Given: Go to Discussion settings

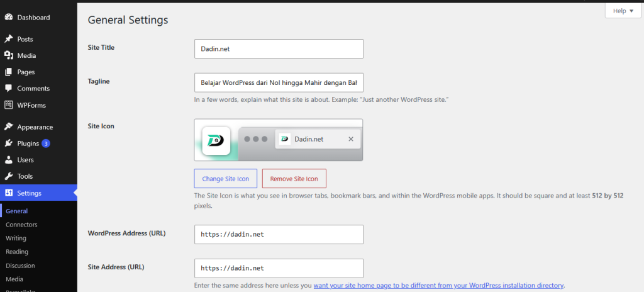Looking at the screenshot, I should click(x=20, y=266).
